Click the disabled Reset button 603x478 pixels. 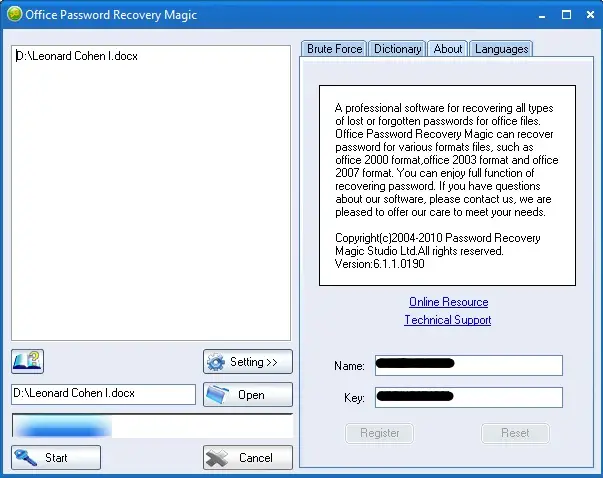coord(515,433)
